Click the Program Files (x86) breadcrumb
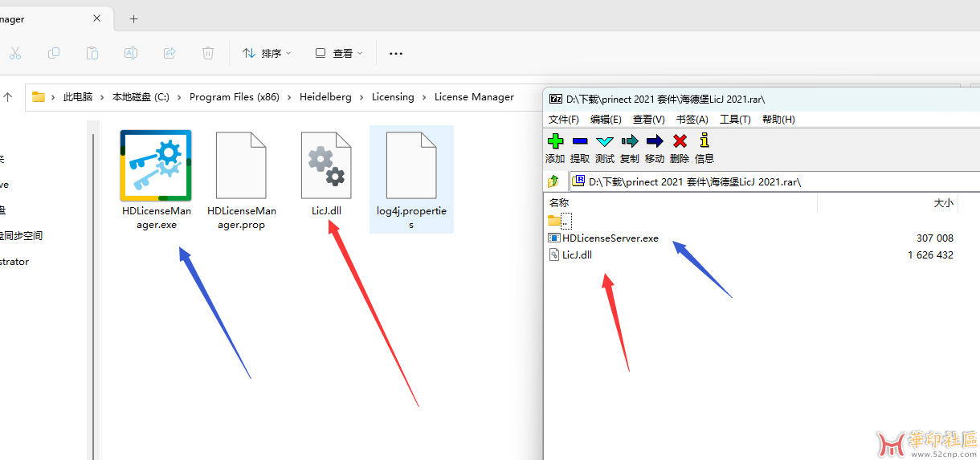This screenshot has width=980, height=460. 235,97
